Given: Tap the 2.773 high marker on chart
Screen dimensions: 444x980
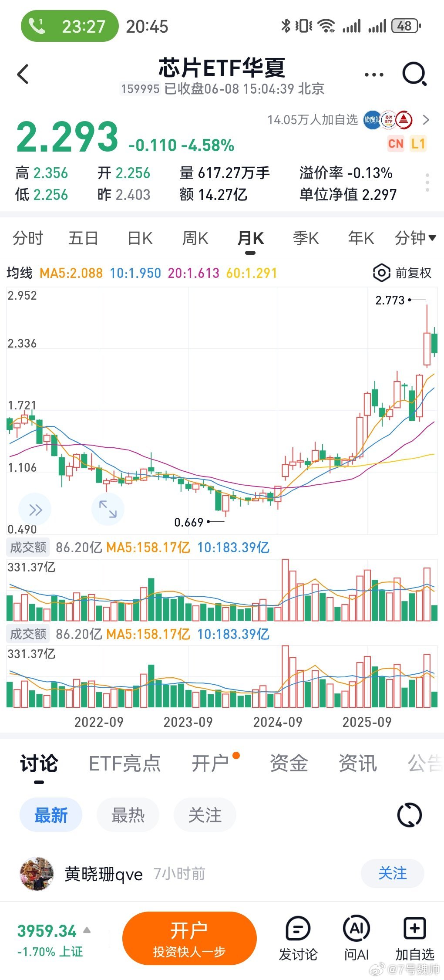Looking at the screenshot, I should point(390,300).
